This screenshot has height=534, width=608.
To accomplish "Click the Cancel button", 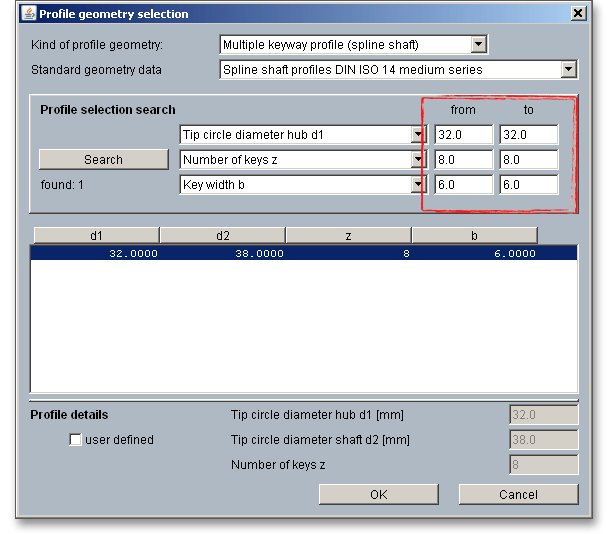I will [518, 494].
